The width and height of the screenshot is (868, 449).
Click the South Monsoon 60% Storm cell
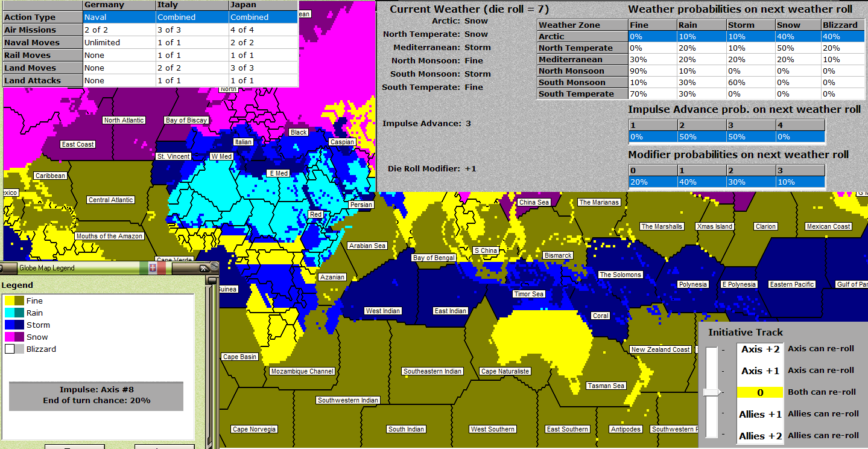point(751,82)
